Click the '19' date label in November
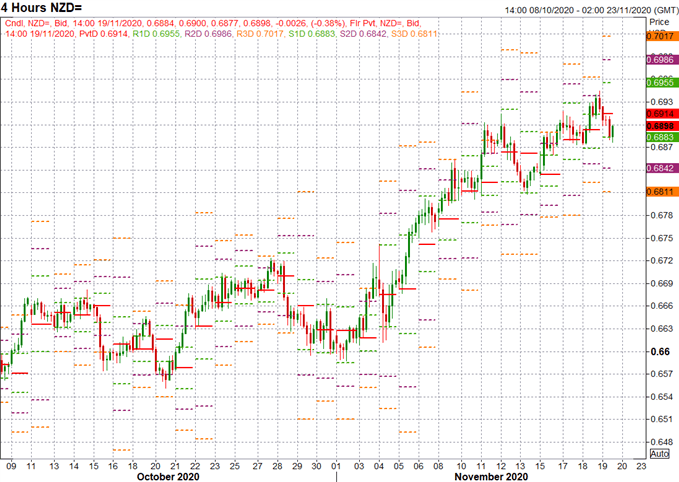 click(x=602, y=466)
